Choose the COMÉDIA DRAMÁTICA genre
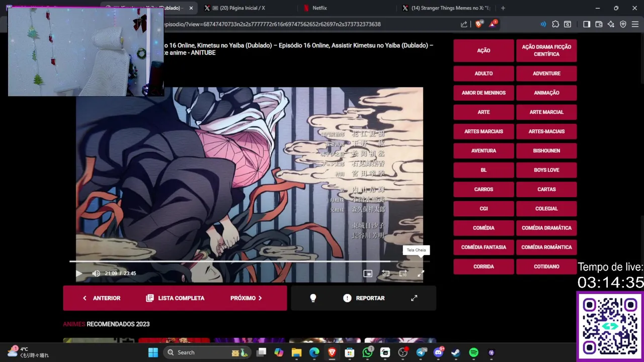644x362 pixels. tap(546, 228)
